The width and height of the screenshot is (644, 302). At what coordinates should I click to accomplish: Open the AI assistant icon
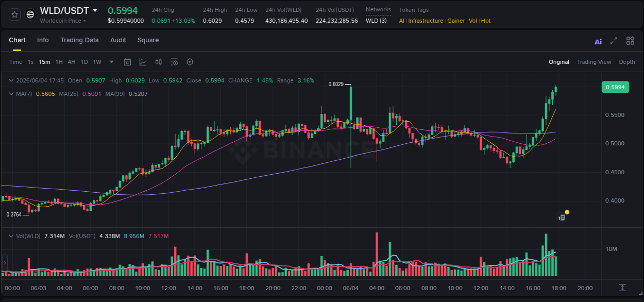pyautogui.click(x=598, y=41)
